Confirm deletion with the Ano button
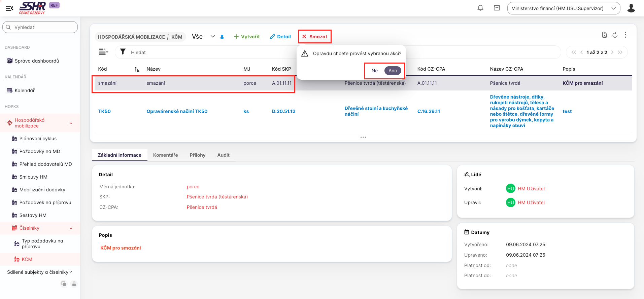Screen dimensions: 644x299 point(393,71)
